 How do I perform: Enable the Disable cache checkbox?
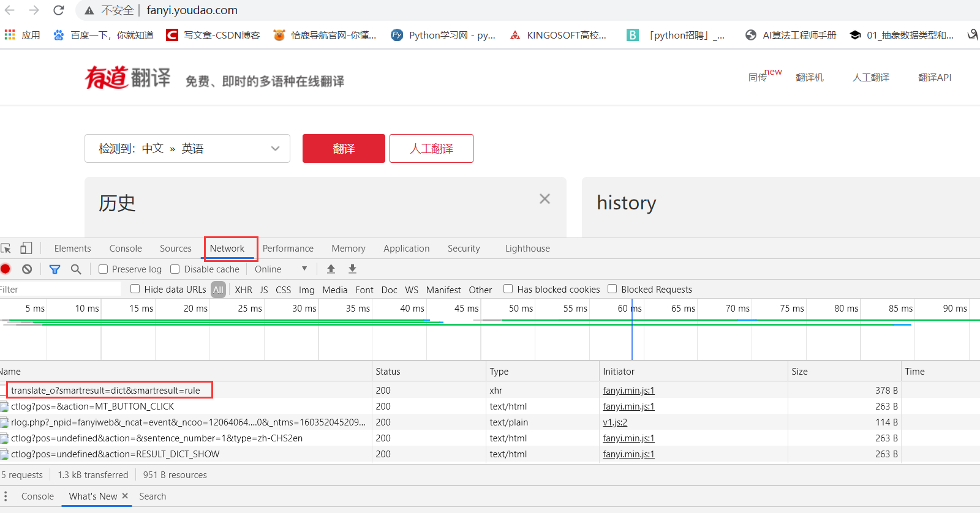(175, 269)
